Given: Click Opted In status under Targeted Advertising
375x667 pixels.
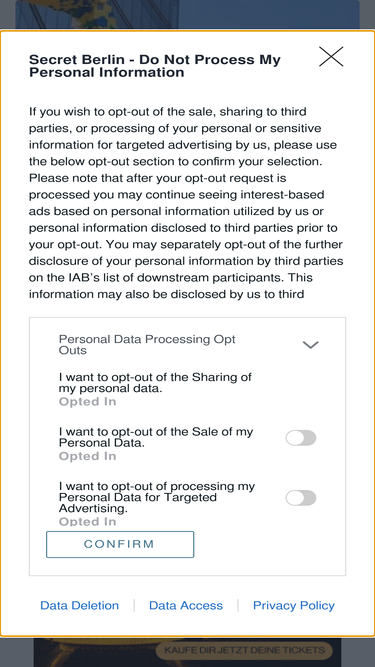Looking at the screenshot, I should (87, 521).
